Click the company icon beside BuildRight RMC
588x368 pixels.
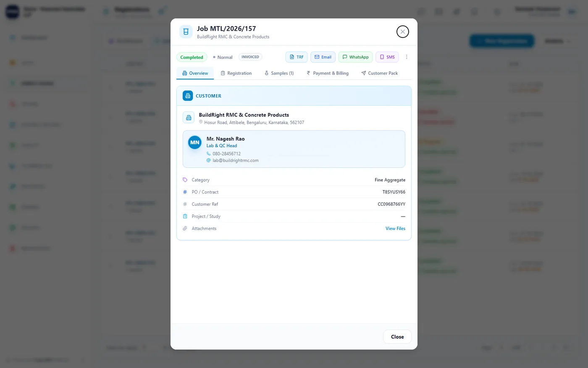pos(189,118)
